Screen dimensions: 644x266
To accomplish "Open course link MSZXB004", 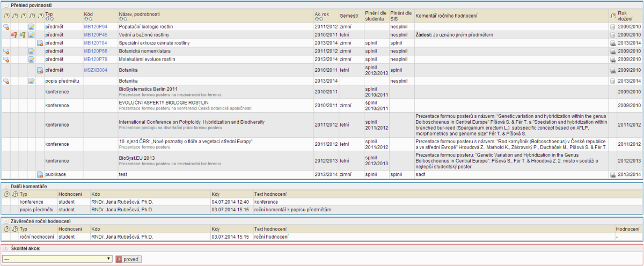I will point(96,70).
